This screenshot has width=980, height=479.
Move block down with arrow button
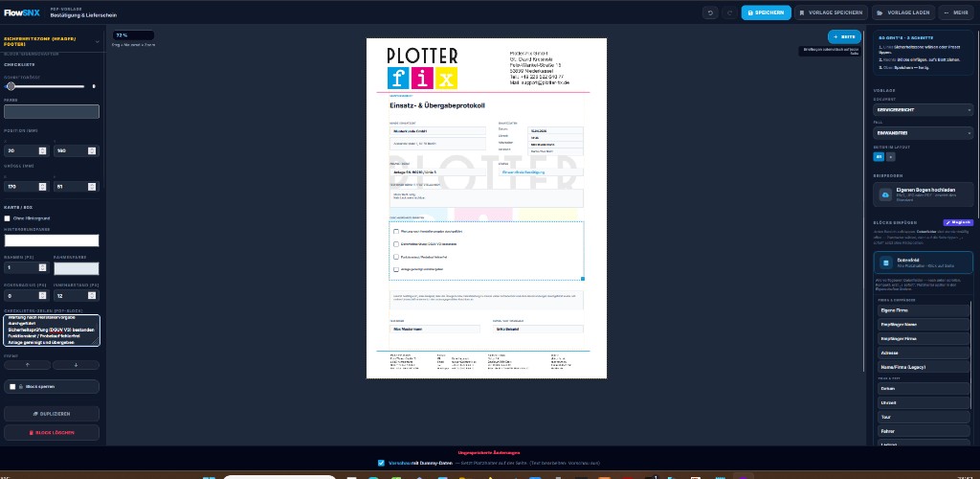click(76, 365)
